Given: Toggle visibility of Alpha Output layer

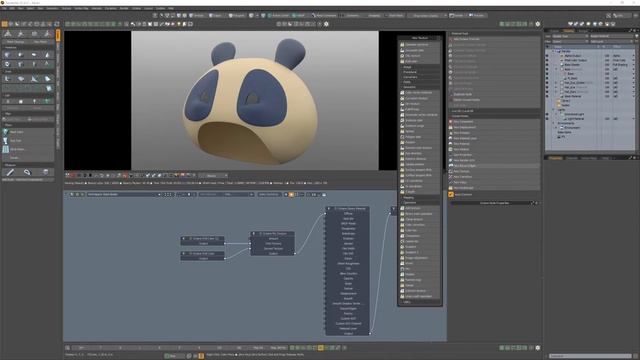Looking at the screenshot, I should pos(547,56).
